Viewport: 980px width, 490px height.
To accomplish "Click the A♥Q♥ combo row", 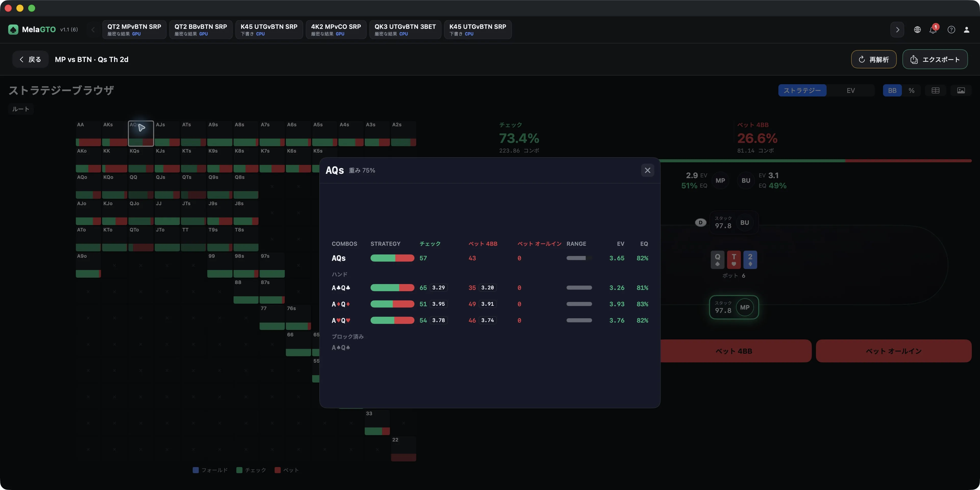I will [490, 320].
